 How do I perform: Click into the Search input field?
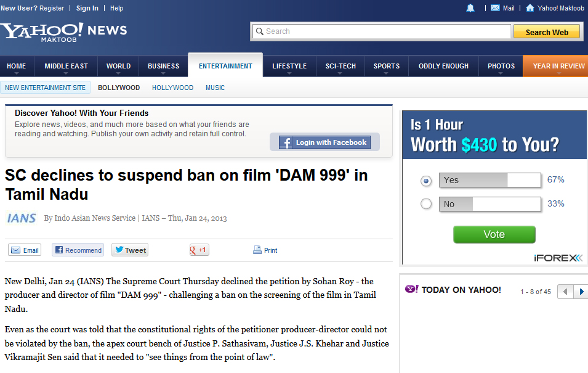pyautogui.click(x=382, y=31)
